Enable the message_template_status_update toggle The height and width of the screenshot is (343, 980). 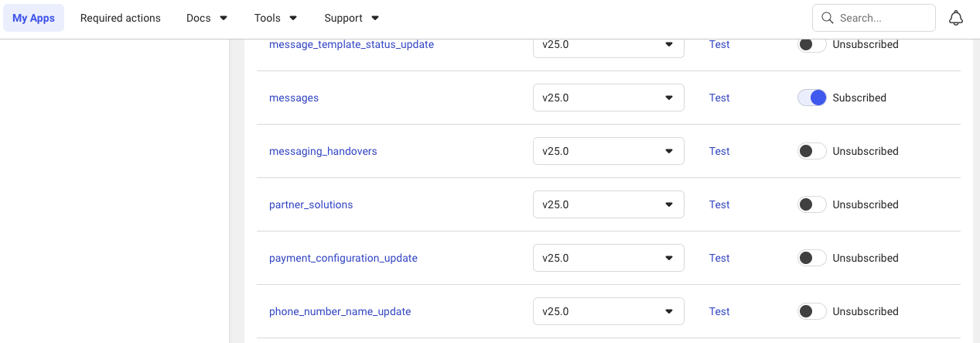pos(811,45)
